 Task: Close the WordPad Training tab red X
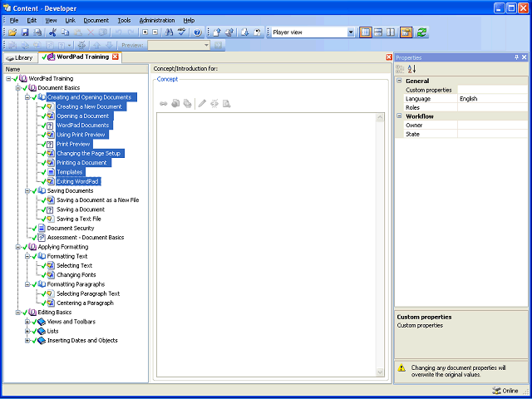(116, 57)
